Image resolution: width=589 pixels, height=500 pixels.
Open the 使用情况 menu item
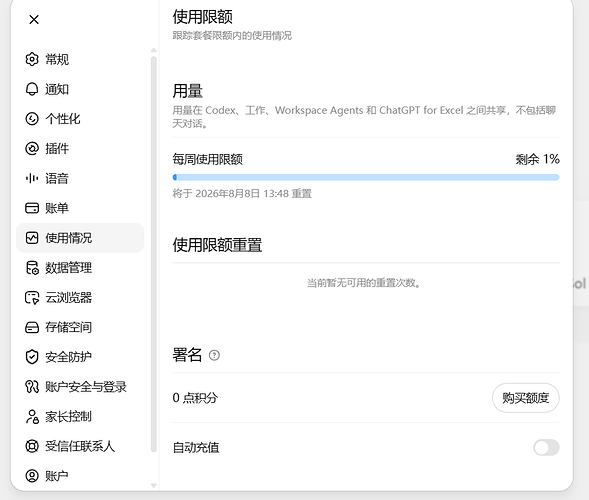click(x=80, y=238)
